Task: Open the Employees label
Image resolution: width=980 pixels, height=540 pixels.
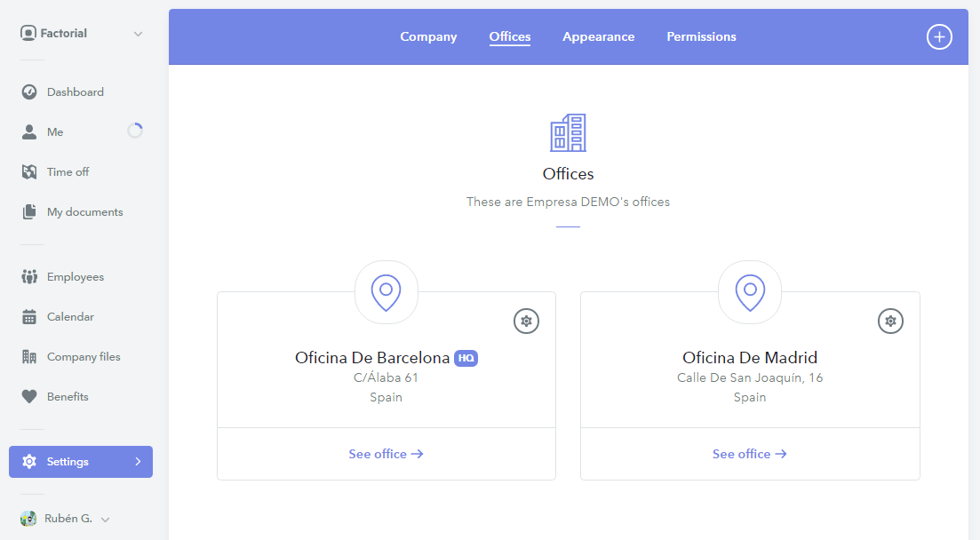Action: click(x=75, y=277)
